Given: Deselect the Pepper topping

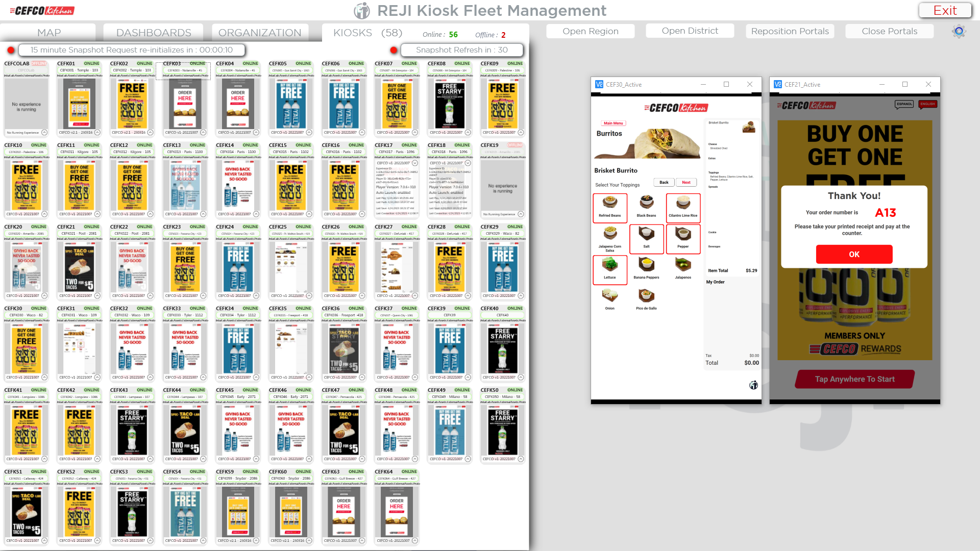Looking at the screenshot, I should (x=683, y=239).
